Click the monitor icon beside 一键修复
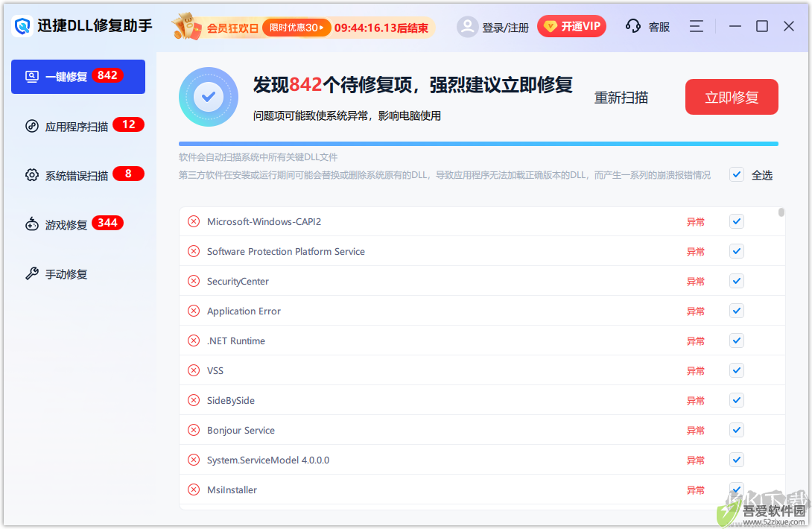The height and width of the screenshot is (529, 812). [x=32, y=77]
